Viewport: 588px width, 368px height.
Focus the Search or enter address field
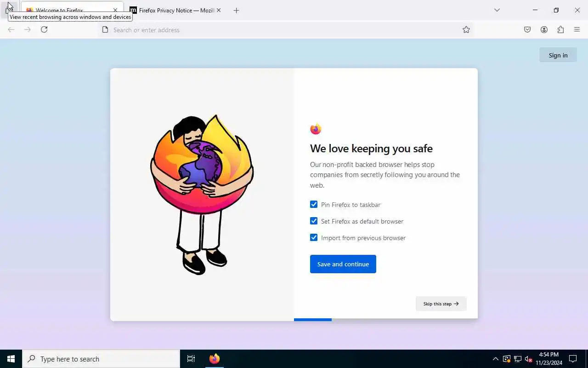pyautogui.click(x=285, y=29)
